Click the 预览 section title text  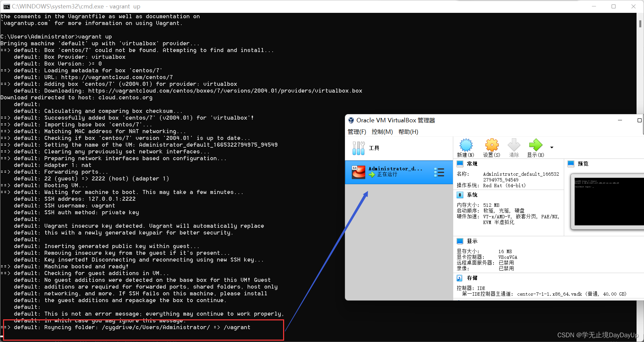point(583,164)
